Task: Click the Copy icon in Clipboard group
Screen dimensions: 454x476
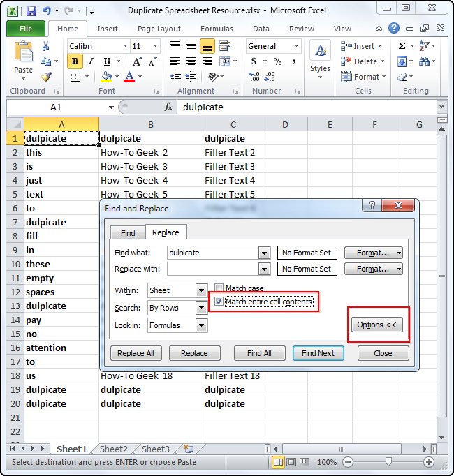Action: pos(46,61)
